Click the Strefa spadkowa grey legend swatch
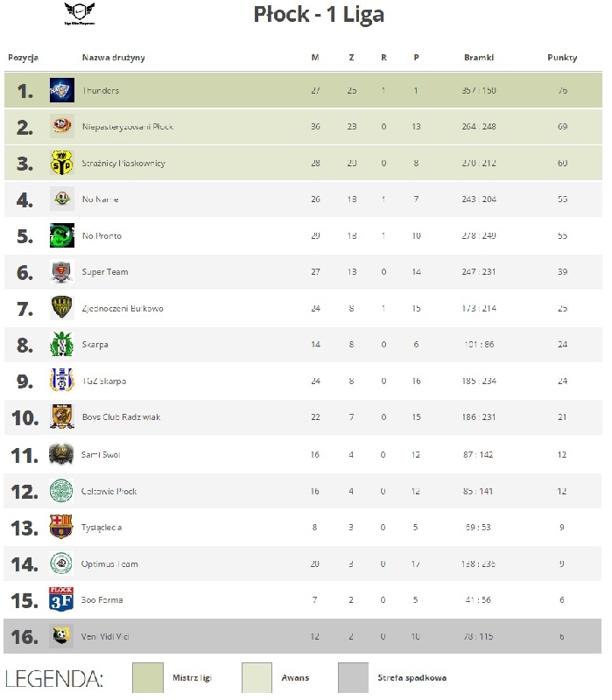Viewport: 612px width, 700px height. coord(354,677)
